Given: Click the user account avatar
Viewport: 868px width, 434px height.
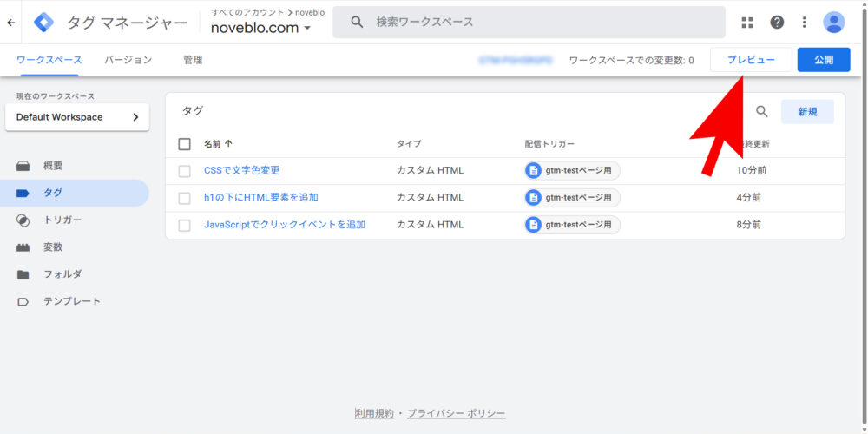Looking at the screenshot, I should pos(833,23).
